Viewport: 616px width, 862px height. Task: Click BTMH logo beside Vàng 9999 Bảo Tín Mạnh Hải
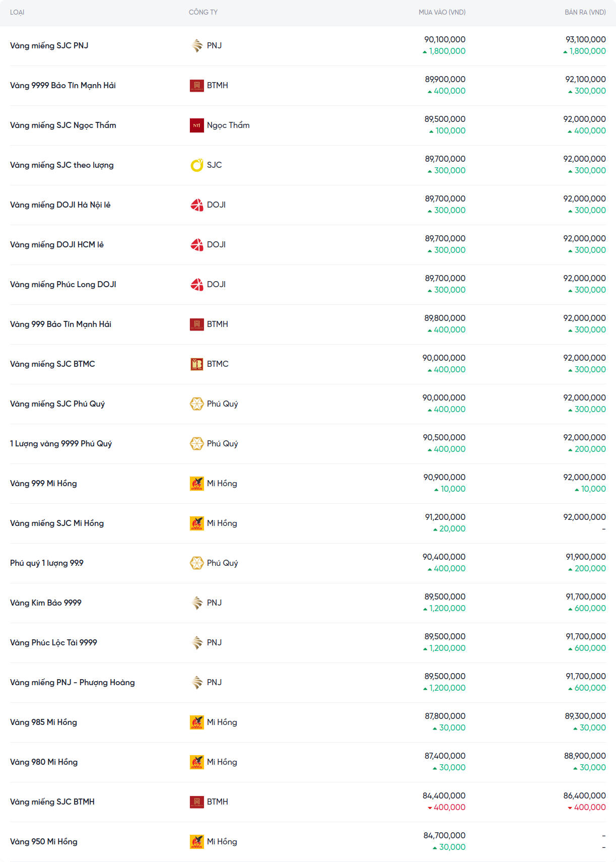tap(196, 86)
